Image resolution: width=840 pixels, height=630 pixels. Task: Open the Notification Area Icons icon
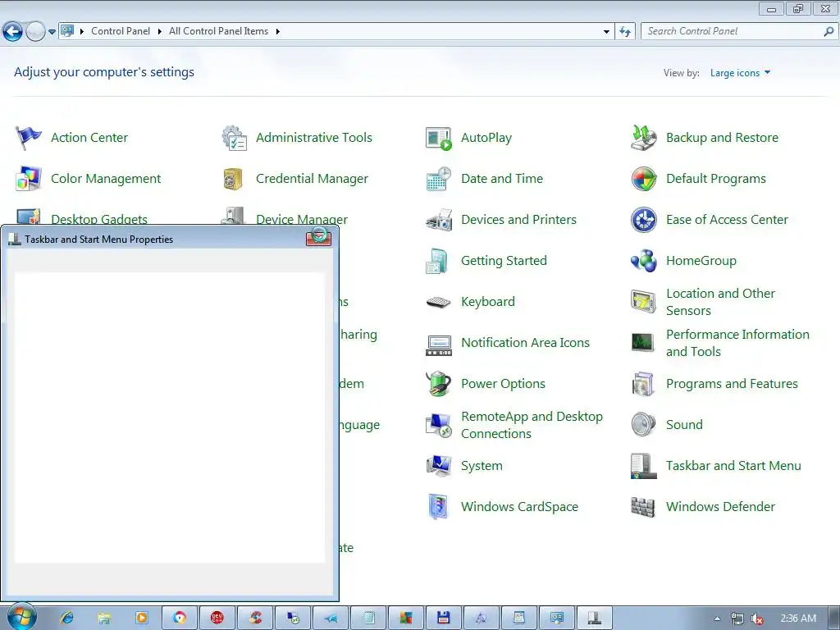tap(439, 345)
